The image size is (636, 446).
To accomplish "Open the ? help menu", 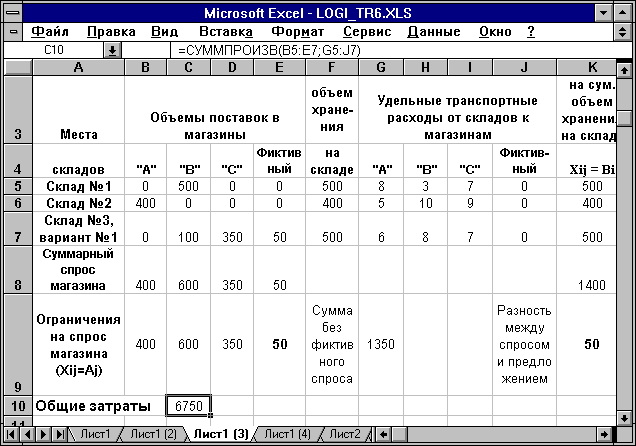I will click(x=531, y=32).
